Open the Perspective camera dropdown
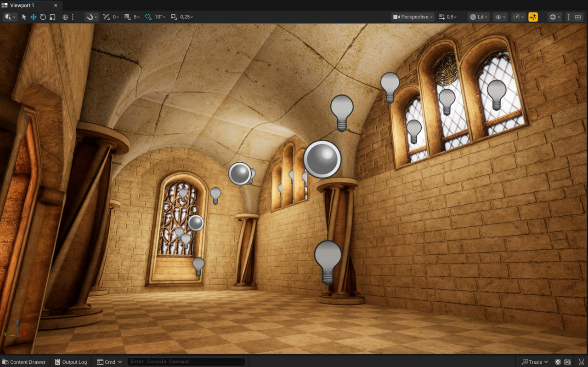Screen dimensions: 588x367 [413, 17]
